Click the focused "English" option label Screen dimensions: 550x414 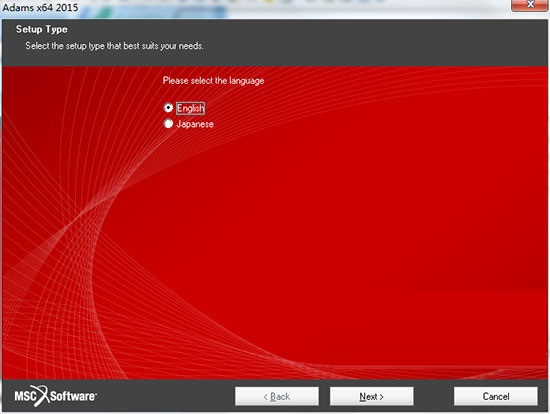click(x=190, y=108)
